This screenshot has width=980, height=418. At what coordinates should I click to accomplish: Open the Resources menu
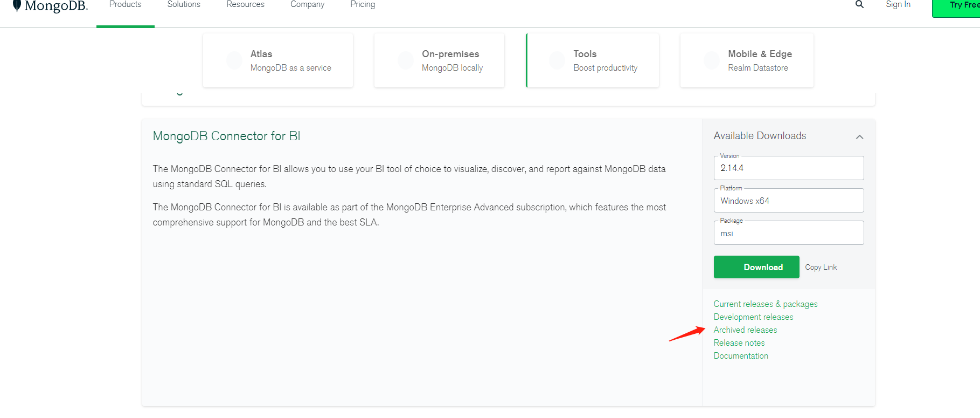[246, 4]
